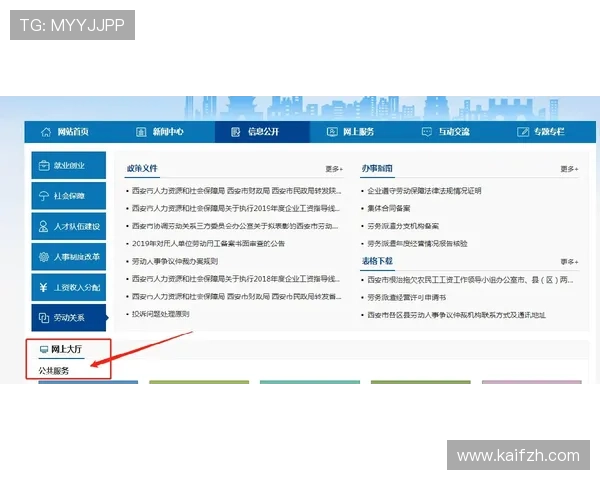Open 2019年对用人单位劳动用工备案书面审查的公告

pyautogui.click(x=208, y=243)
